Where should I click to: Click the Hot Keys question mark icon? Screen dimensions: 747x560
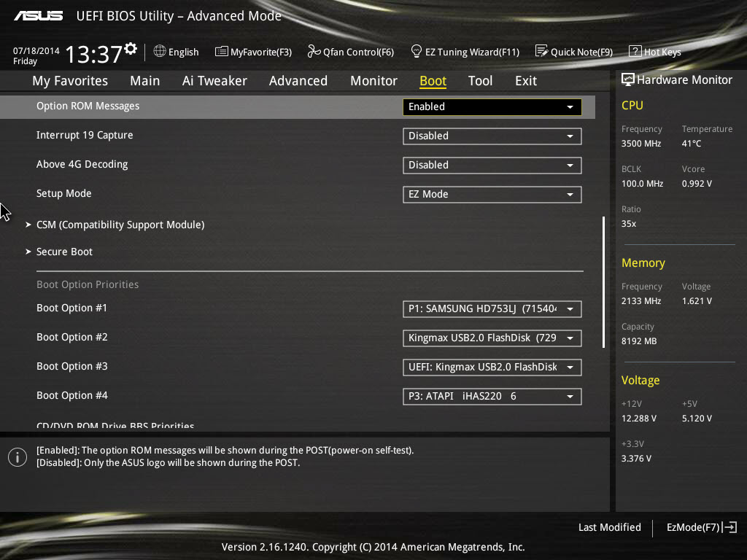635,51
